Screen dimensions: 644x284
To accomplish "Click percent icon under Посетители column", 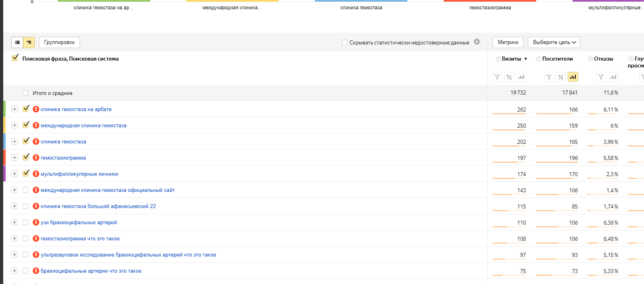I will [561, 77].
